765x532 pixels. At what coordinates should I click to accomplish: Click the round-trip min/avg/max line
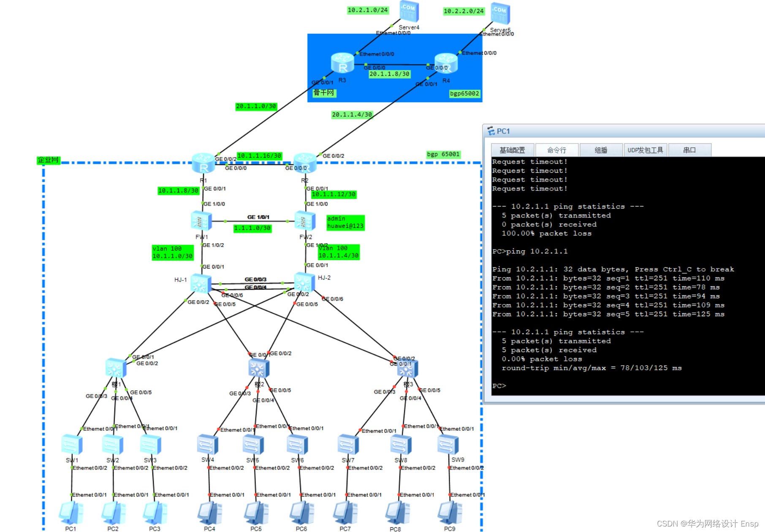click(x=591, y=368)
